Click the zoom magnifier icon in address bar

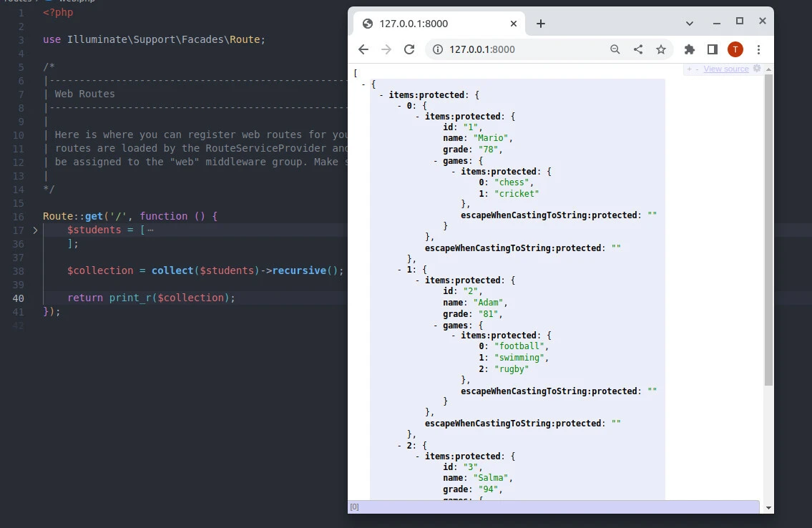[x=615, y=49]
